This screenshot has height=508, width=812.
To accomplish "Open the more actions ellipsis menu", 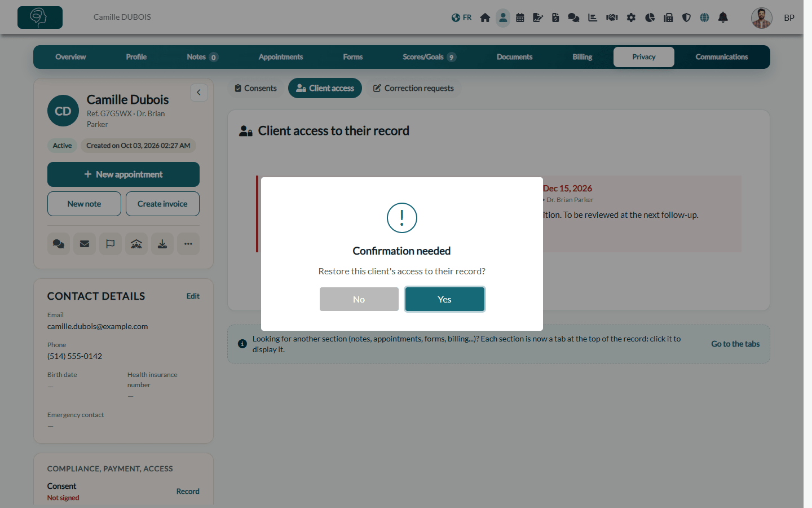I will point(188,244).
